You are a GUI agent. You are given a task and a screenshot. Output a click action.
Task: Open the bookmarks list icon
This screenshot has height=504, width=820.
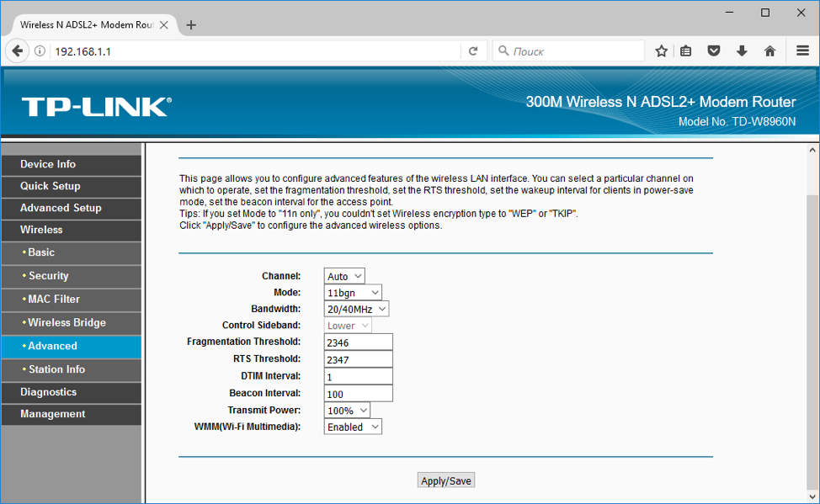(686, 51)
